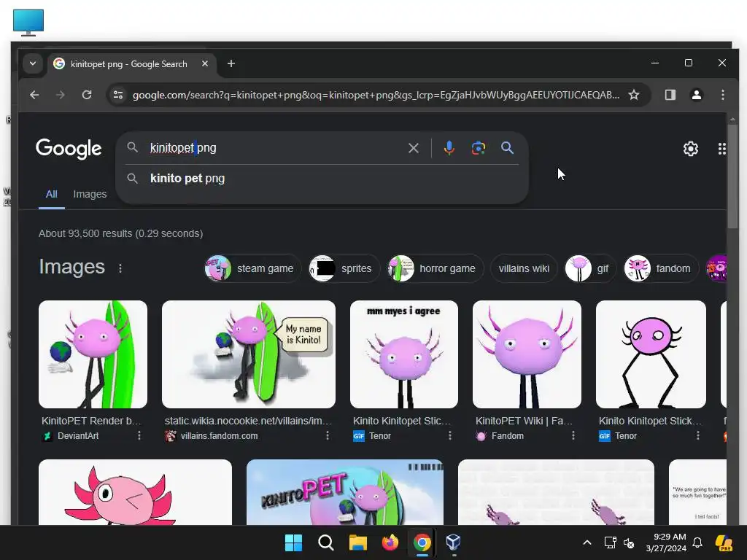Open the 'My name is Kinito!' image
The image size is (747, 560).
[x=249, y=354]
